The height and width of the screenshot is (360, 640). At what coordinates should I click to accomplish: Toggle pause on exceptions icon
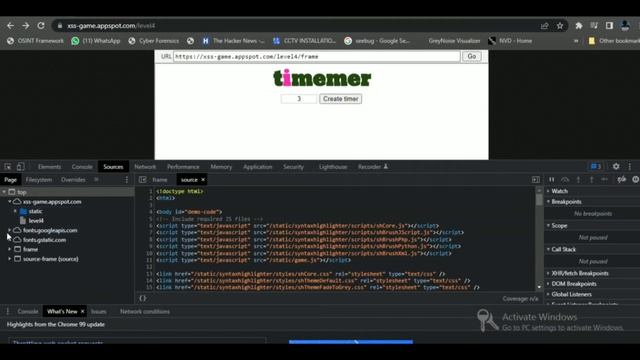tap(636, 180)
